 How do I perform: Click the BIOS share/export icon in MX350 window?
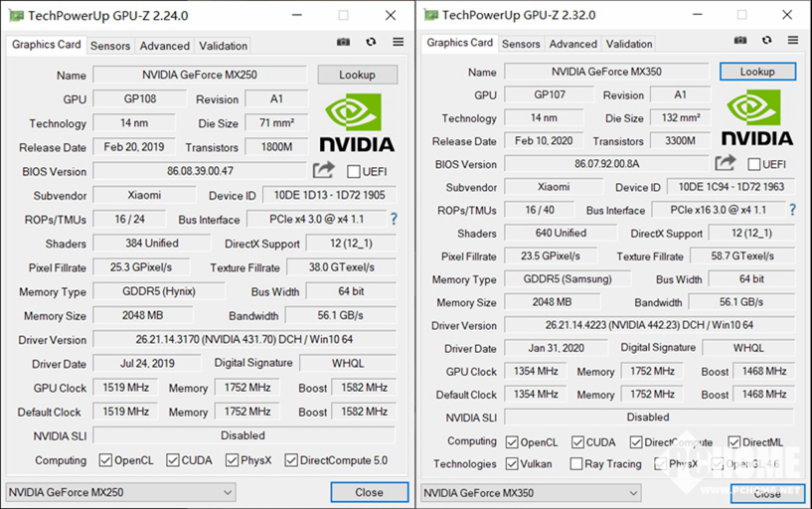tap(725, 163)
